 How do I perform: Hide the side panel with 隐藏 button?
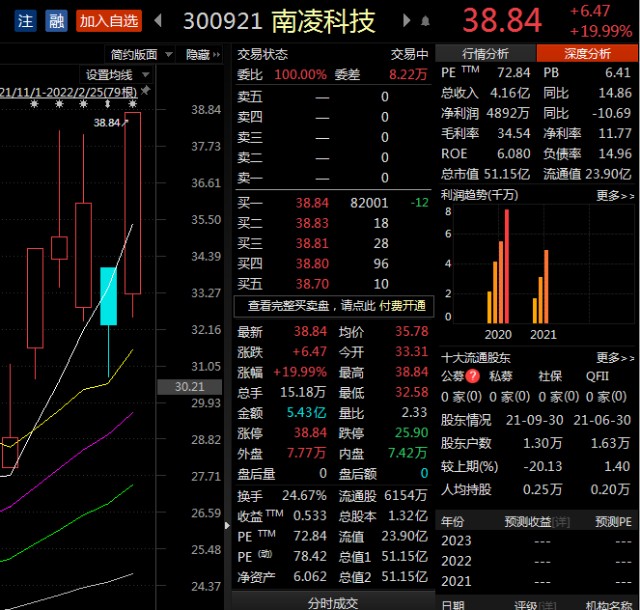(202, 54)
